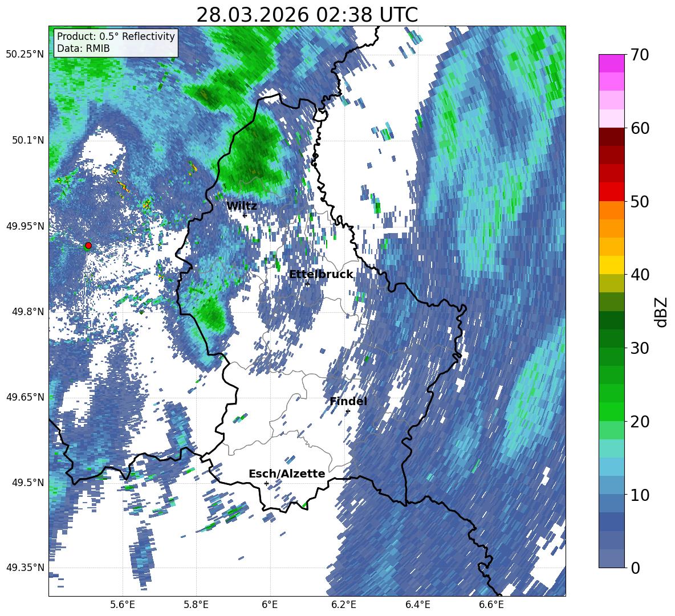This screenshot has width=675, height=616.
Task: Click the colorbar 50 tick label
Action: pos(640,201)
